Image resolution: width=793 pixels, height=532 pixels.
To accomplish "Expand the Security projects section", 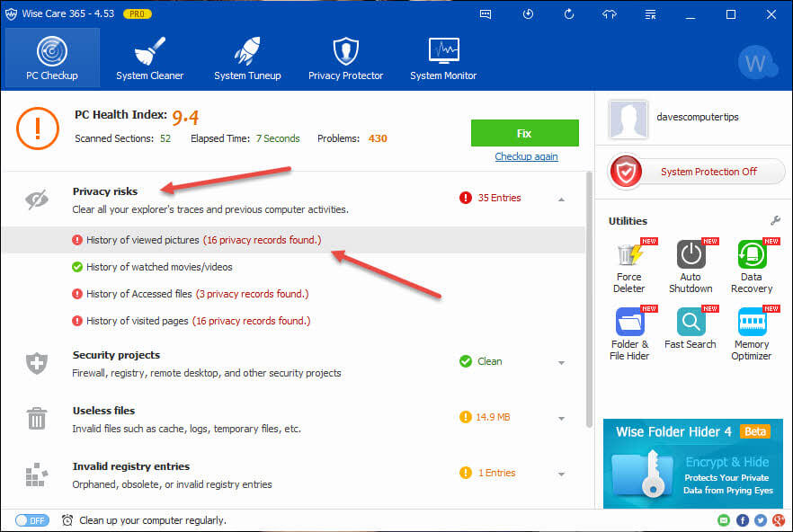I will pos(561,362).
